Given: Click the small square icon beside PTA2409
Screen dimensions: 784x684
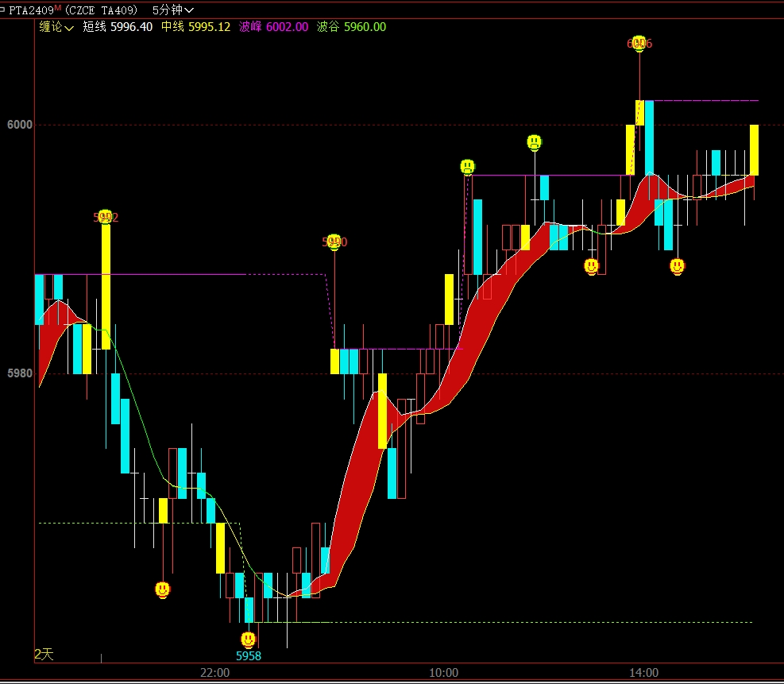Looking at the screenshot, I should point(4,10).
